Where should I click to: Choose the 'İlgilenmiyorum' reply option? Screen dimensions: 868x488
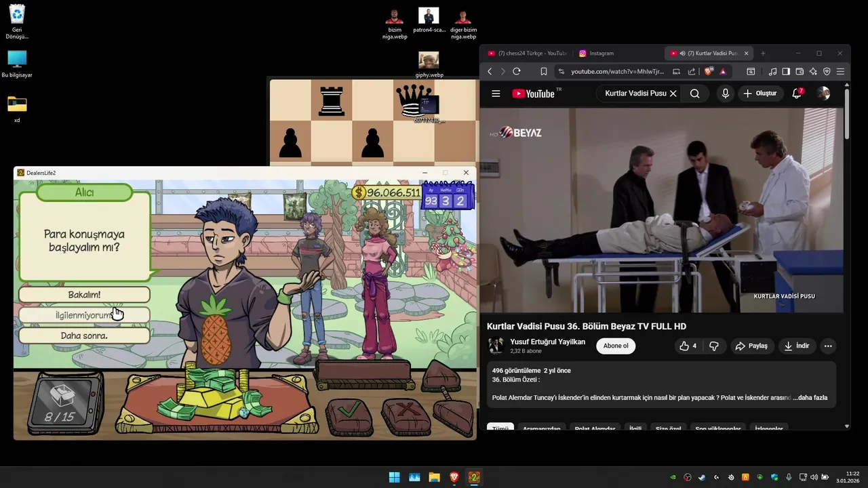pyautogui.click(x=84, y=315)
